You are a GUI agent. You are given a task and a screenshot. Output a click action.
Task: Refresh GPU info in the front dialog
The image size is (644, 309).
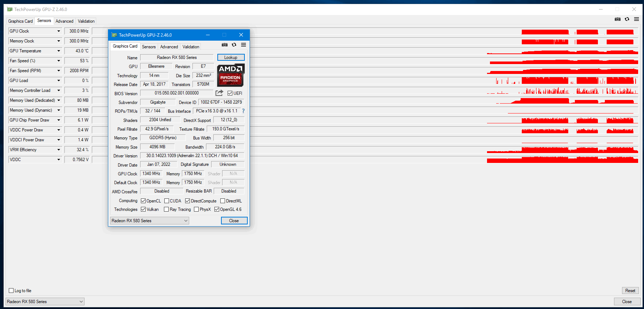[x=234, y=45]
